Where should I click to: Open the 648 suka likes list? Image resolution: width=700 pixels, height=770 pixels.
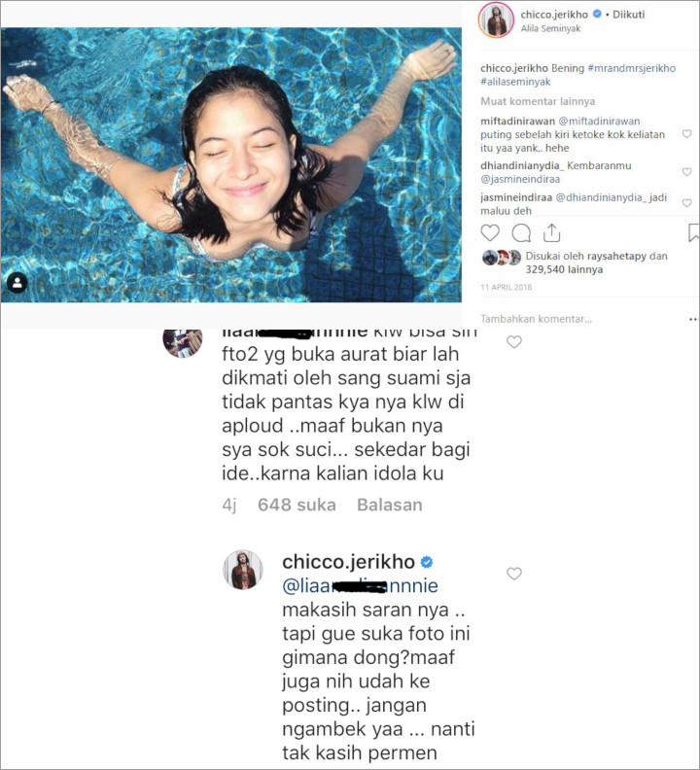point(297,505)
